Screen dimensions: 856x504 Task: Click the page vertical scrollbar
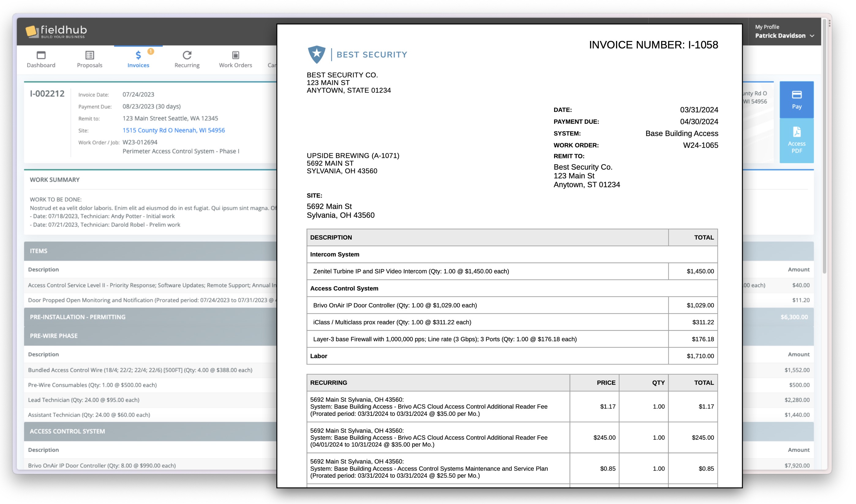coord(824,146)
